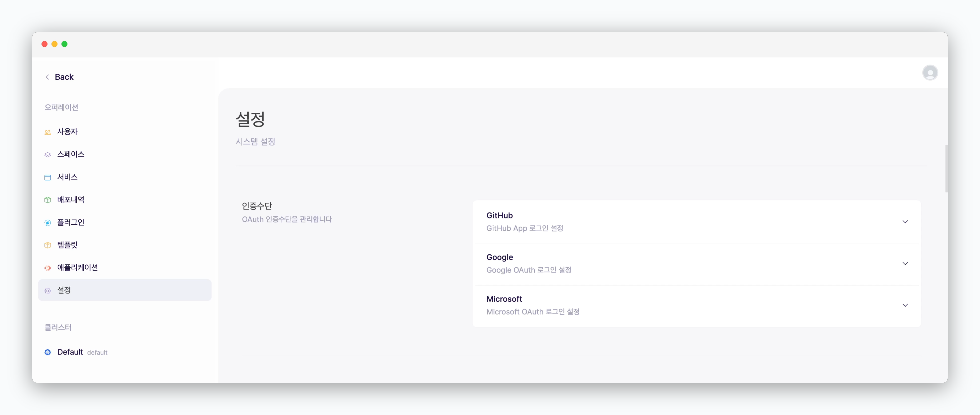The height and width of the screenshot is (415, 980).
Task: Open the user profile avatar
Action: tap(930, 73)
